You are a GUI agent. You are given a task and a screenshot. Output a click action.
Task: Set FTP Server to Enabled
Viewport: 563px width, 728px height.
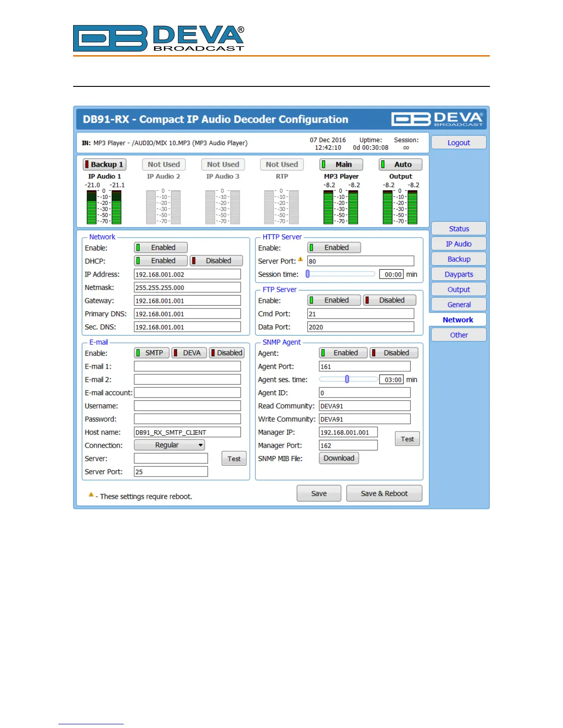[x=334, y=300]
